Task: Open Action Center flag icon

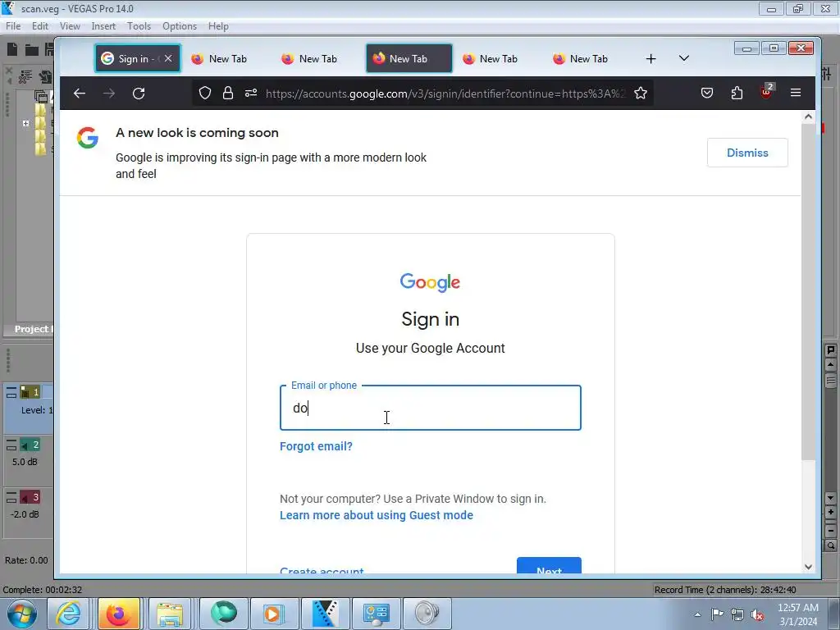Action: [717, 614]
